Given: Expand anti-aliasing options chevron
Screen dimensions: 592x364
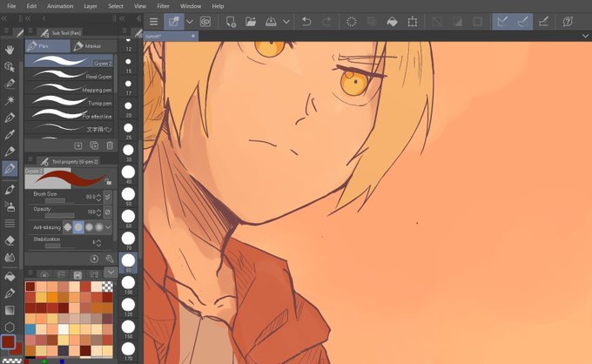Looking at the screenshot, I should 108,227.
